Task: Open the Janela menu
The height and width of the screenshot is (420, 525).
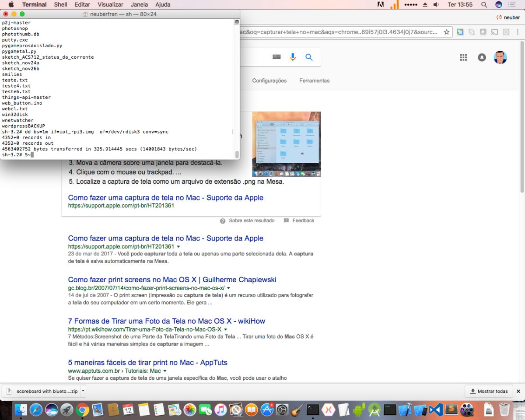Action: pyautogui.click(x=140, y=4)
